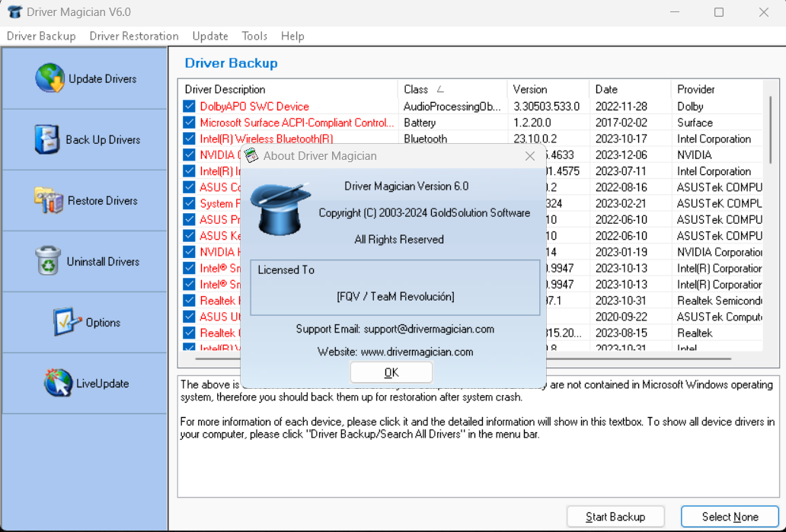Click the [FQV / TeaM Revolución] license text

(395, 297)
